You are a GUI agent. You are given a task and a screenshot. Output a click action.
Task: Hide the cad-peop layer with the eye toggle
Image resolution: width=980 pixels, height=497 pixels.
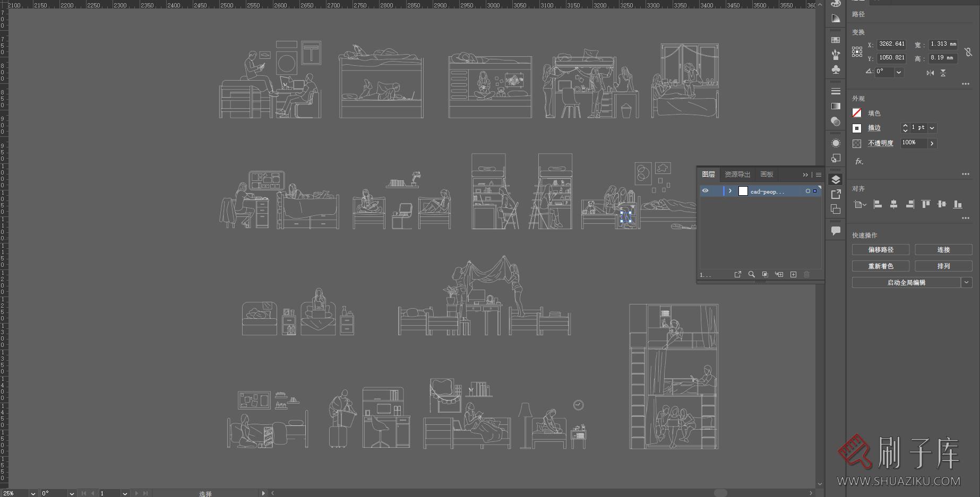click(x=705, y=191)
